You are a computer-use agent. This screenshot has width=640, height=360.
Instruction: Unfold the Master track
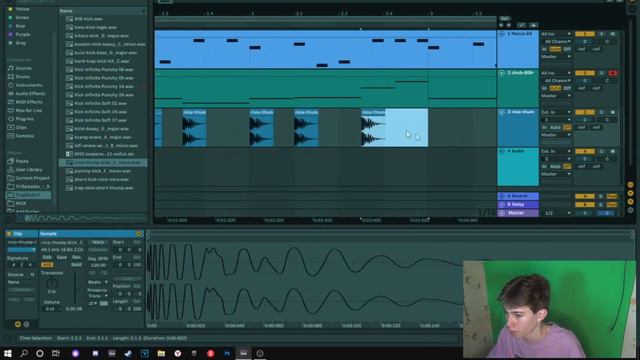(x=502, y=213)
